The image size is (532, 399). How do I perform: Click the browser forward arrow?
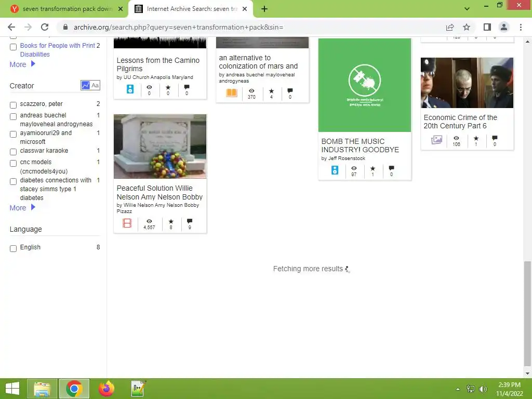tap(28, 27)
